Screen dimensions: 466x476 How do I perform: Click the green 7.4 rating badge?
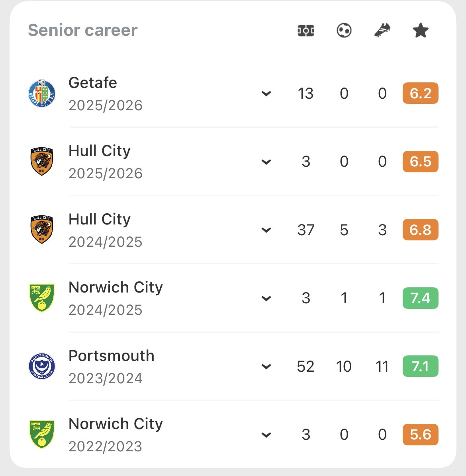click(421, 298)
